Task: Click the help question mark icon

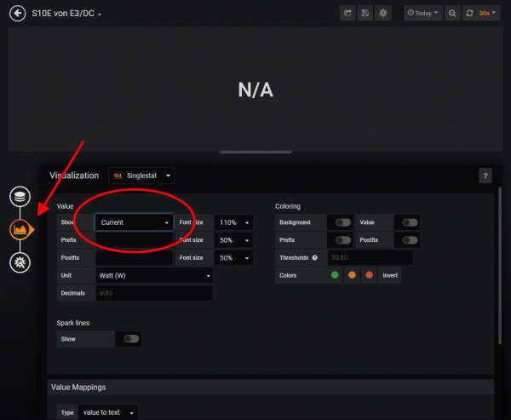Action: (485, 175)
